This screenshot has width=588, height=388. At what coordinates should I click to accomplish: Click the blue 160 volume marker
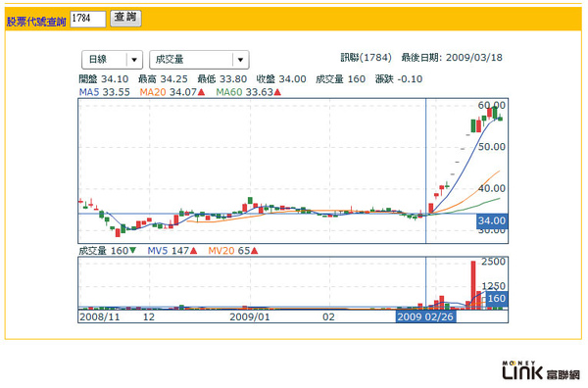point(497,299)
